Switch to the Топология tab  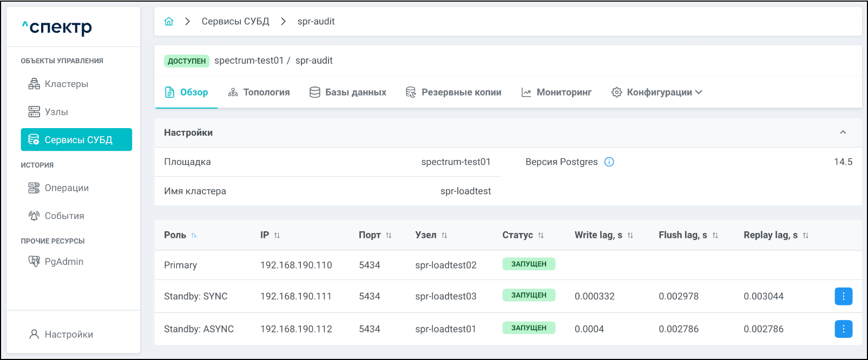259,92
